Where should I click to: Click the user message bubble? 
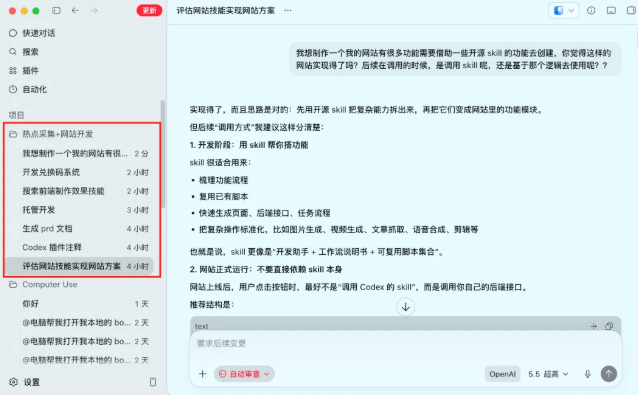click(455, 59)
